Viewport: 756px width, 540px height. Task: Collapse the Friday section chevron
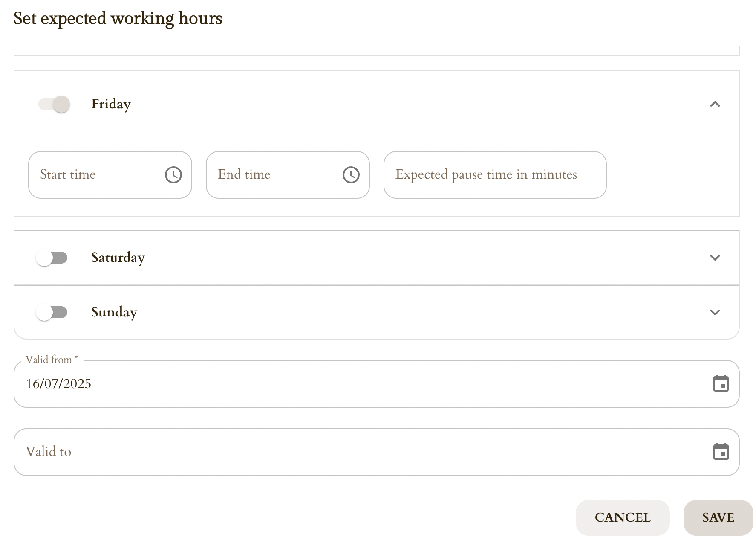click(715, 104)
